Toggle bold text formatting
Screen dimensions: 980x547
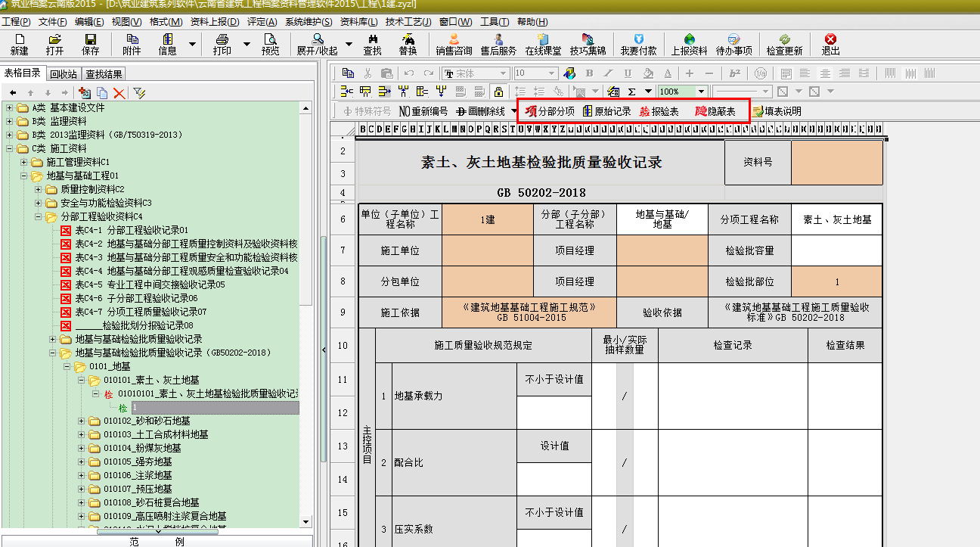(x=589, y=73)
